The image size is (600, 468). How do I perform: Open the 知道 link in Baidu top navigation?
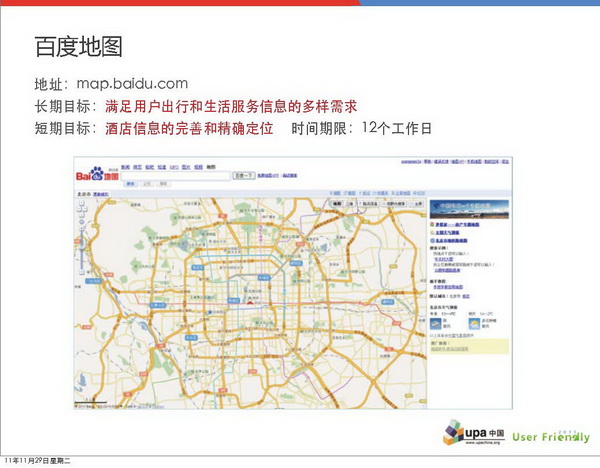162,167
